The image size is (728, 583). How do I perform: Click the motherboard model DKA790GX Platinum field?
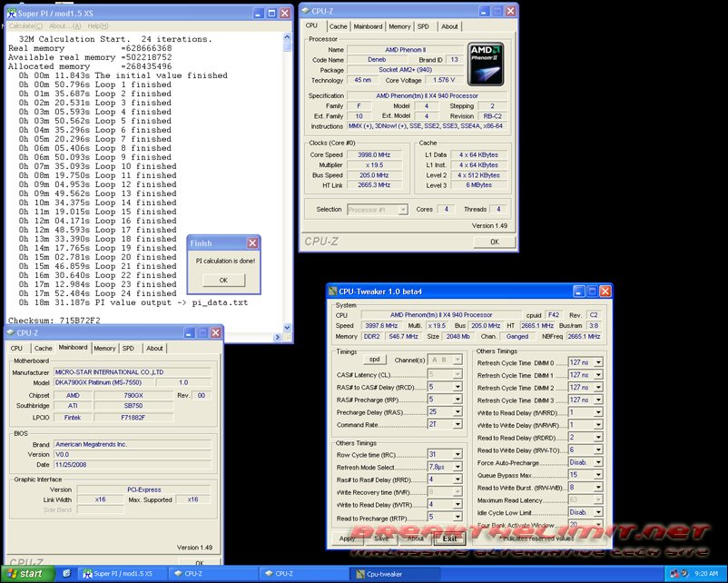click(x=104, y=382)
